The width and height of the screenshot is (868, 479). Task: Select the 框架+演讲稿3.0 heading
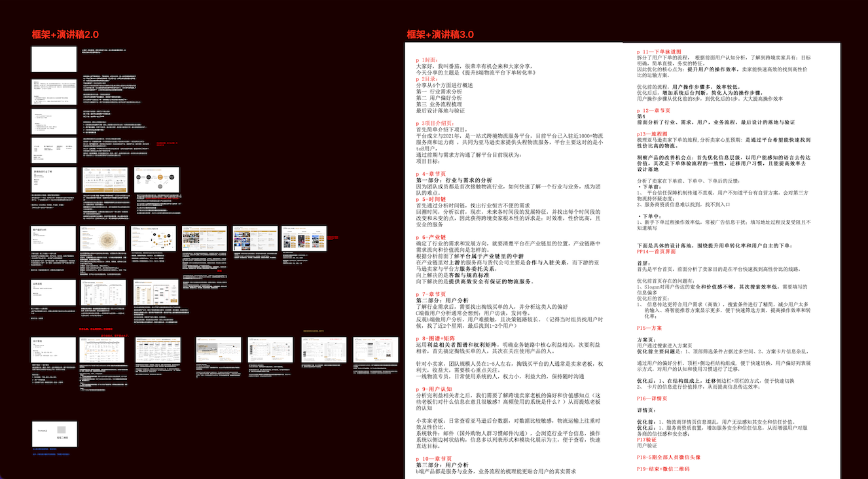click(x=440, y=34)
